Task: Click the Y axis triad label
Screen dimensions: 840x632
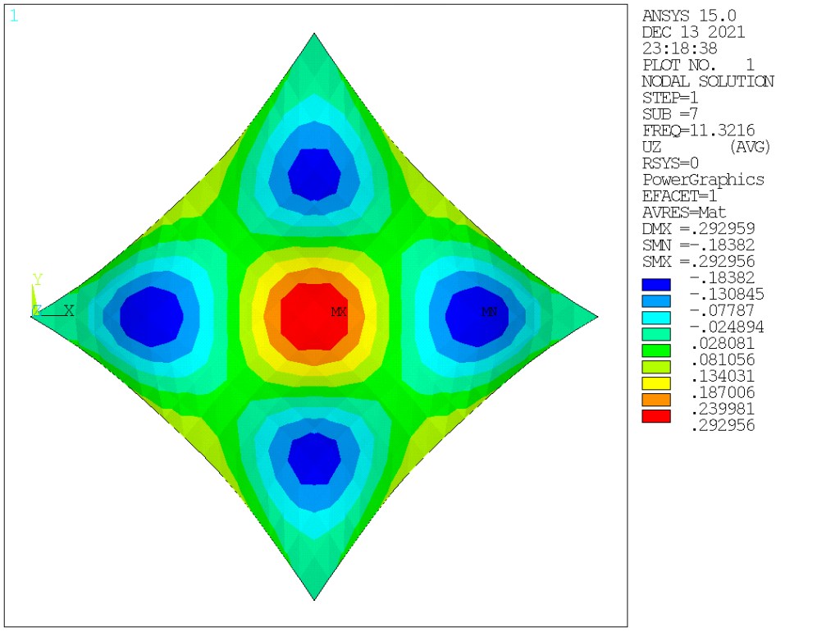Action: click(x=37, y=279)
